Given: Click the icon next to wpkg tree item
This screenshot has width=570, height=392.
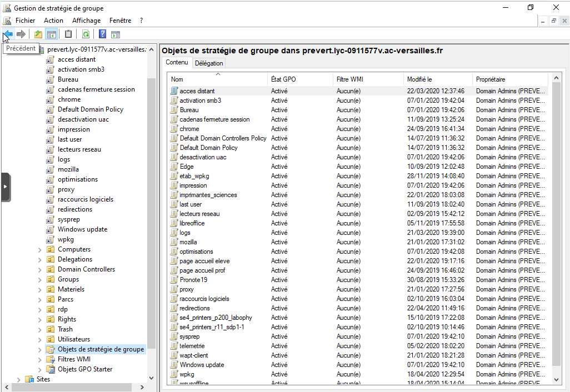Looking at the screenshot, I should pyautogui.click(x=50, y=239).
